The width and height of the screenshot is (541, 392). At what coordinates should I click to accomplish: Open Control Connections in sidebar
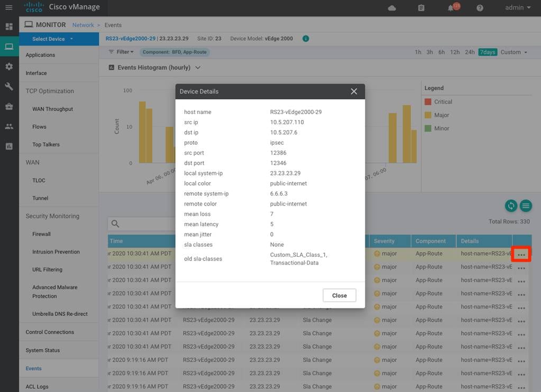coord(50,332)
